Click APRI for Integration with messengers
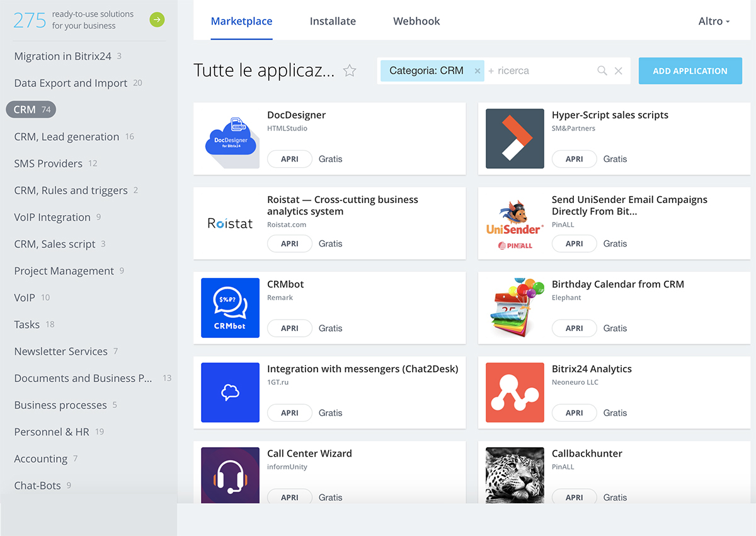 290,412
